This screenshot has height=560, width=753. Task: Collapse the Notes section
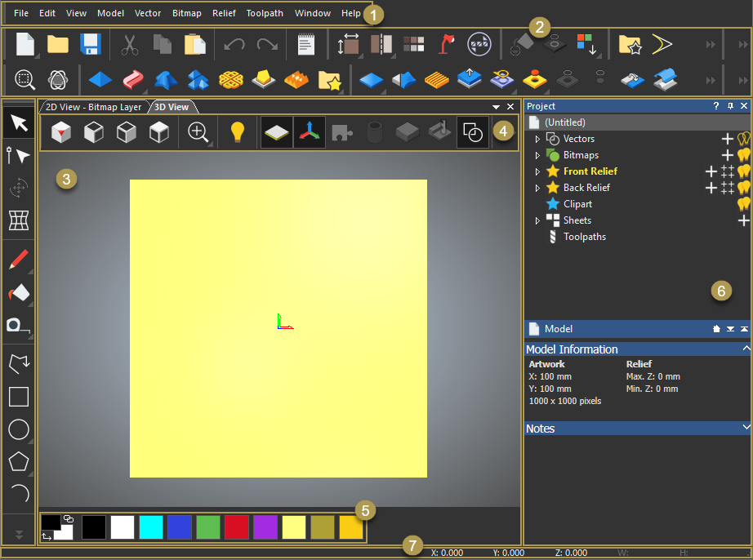[x=746, y=427]
